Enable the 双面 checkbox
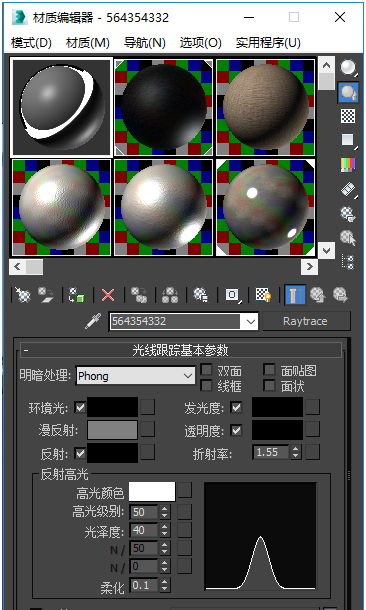This screenshot has width=366, height=610. tap(206, 370)
